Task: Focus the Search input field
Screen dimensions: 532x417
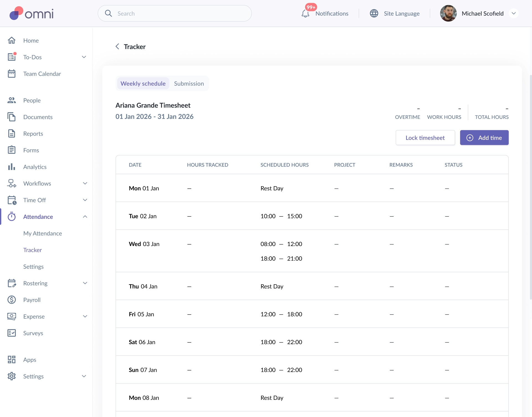Action: click(x=175, y=13)
